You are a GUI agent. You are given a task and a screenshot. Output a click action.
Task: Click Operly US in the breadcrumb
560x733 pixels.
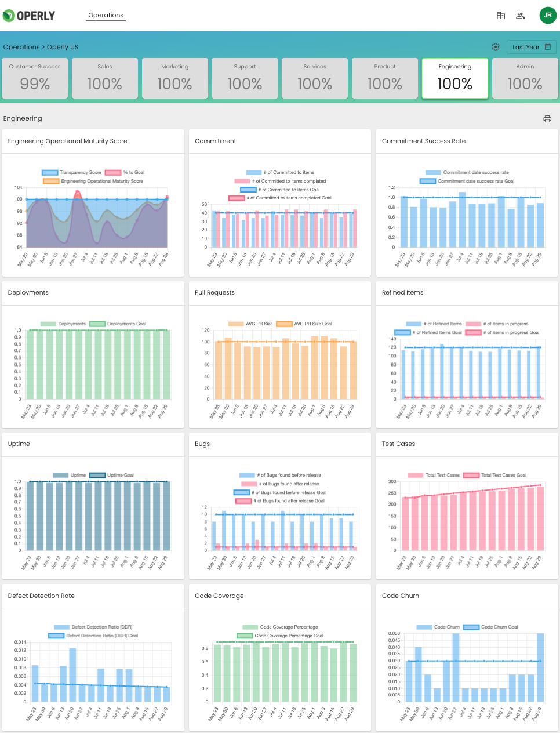[63, 47]
